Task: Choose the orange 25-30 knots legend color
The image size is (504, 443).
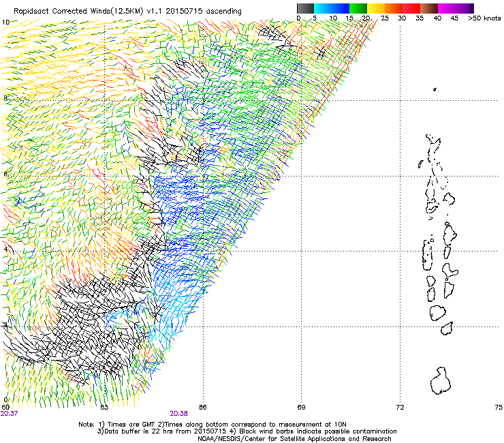Action: coord(394,8)
